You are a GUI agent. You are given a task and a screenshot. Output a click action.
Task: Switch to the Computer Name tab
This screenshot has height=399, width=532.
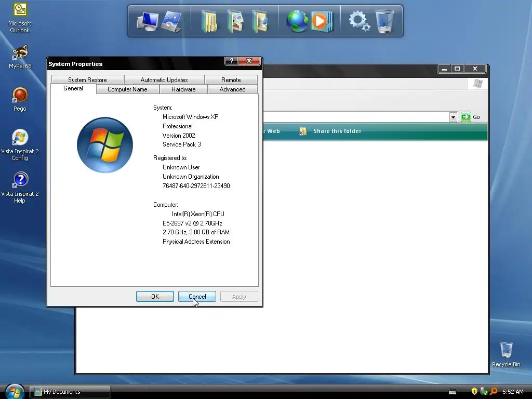point(128,89)
